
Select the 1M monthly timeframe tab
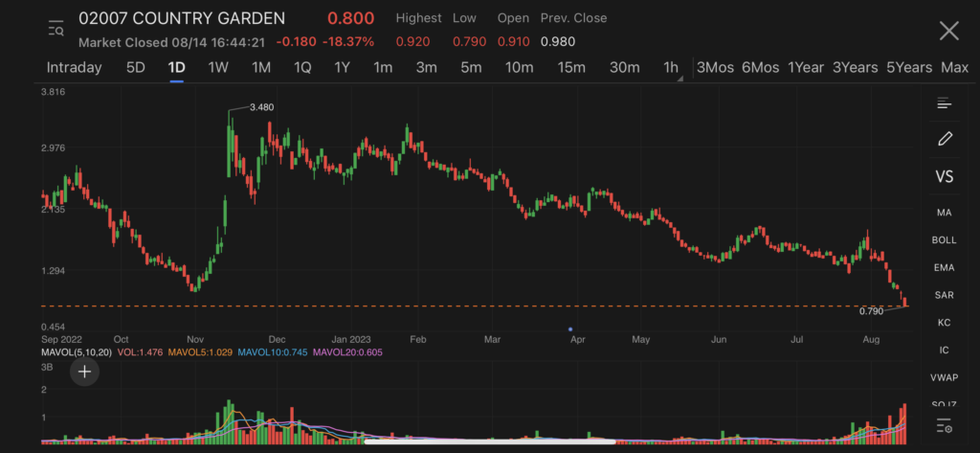pyautogui.click(x=260, y=68)
